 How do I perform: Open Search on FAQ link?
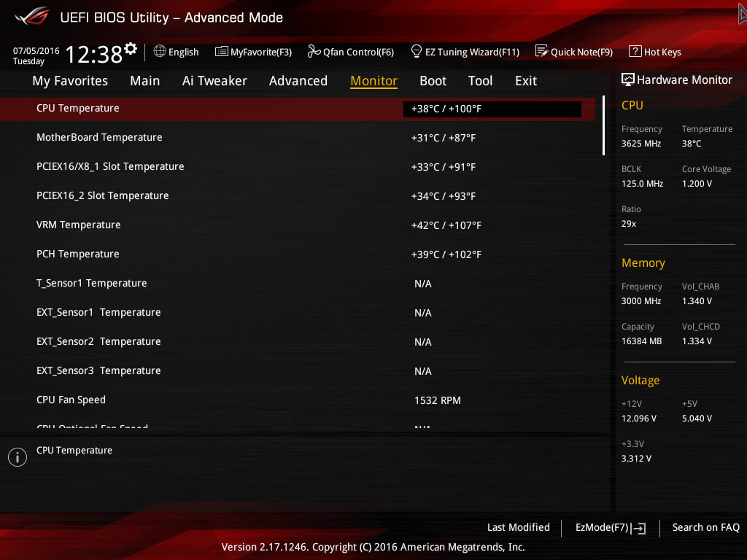coord(705,527)
